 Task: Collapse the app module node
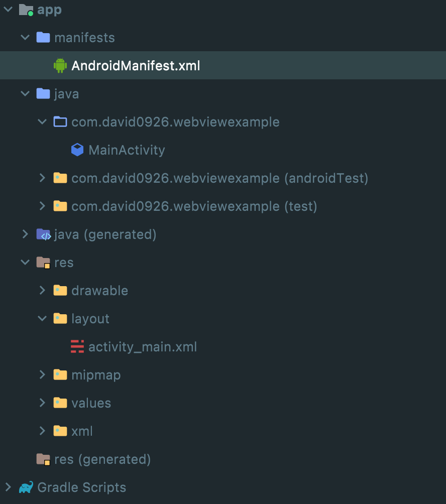[x=8, y=10]
